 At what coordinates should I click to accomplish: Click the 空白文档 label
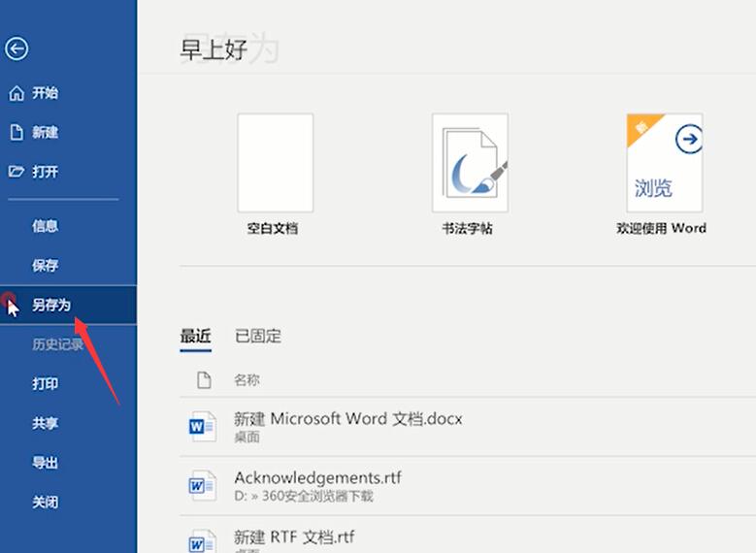(273, 228)
